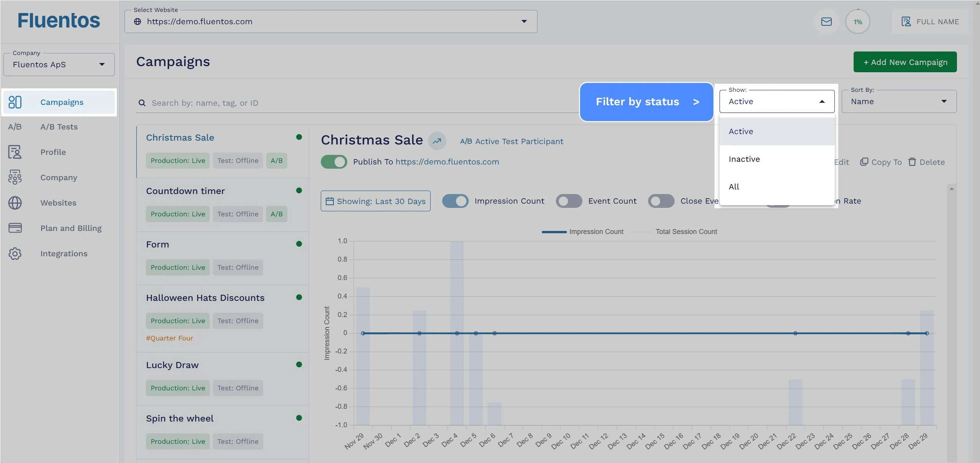Screen dimensions: 980x463
Task: Click the Total Session Count chart legend
Action: tap(674, 232)
